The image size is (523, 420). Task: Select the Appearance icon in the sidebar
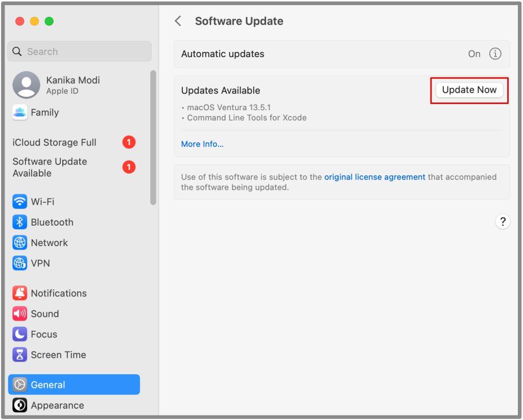pos(20,405)
